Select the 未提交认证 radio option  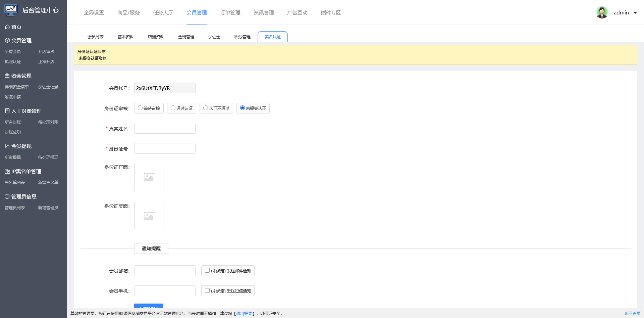click(243, 108)
